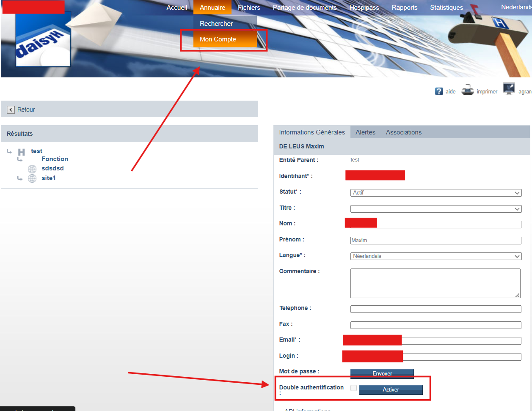Click the Fax input field
This screenshot has width=532, height=411.
(436, 325)
